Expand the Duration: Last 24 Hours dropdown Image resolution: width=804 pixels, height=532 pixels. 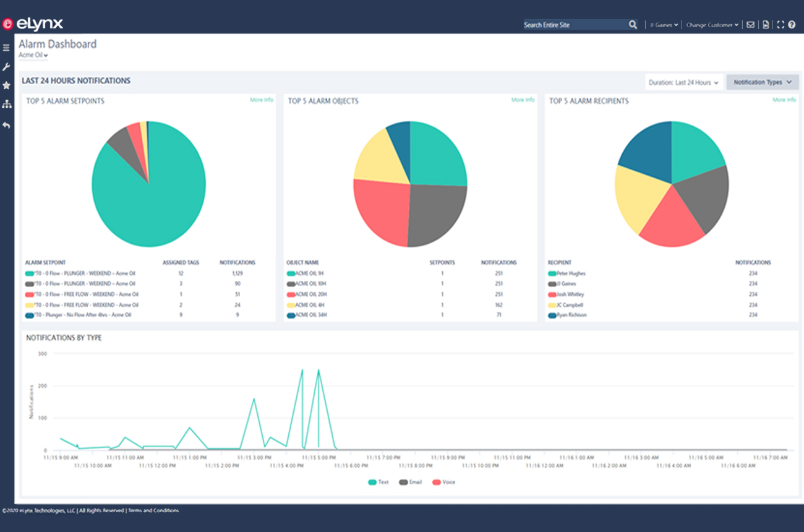[684, 82]
